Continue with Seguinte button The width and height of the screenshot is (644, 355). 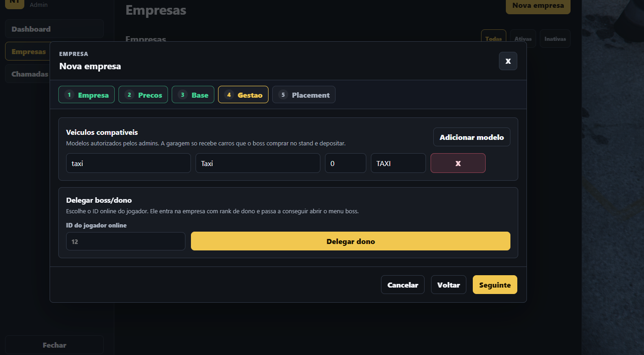tap(495, 285)
